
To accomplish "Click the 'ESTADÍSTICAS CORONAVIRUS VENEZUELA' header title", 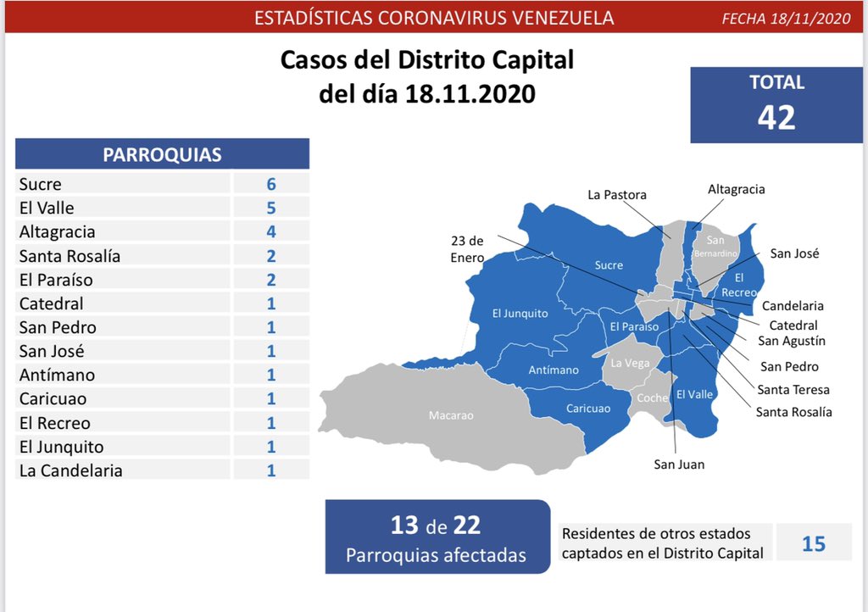I will tap(434, 18).
